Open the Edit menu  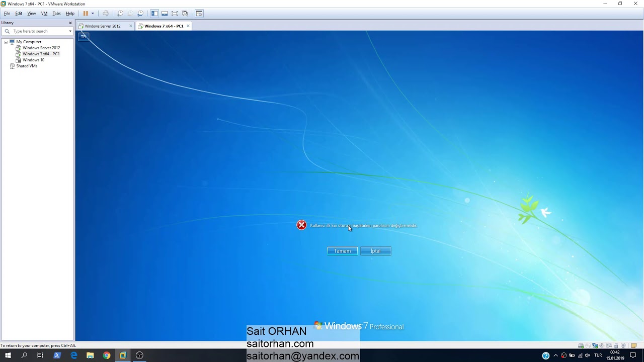tap(19, 14)
